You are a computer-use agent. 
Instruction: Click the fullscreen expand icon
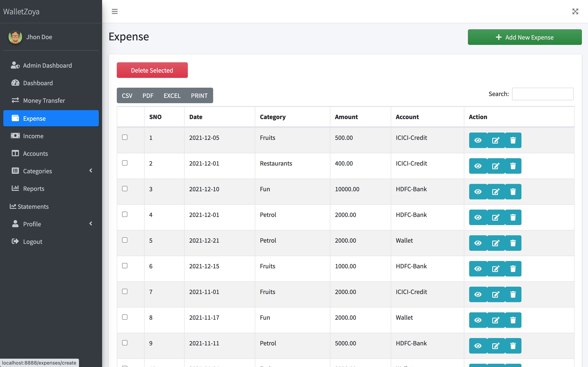[575, 11]
